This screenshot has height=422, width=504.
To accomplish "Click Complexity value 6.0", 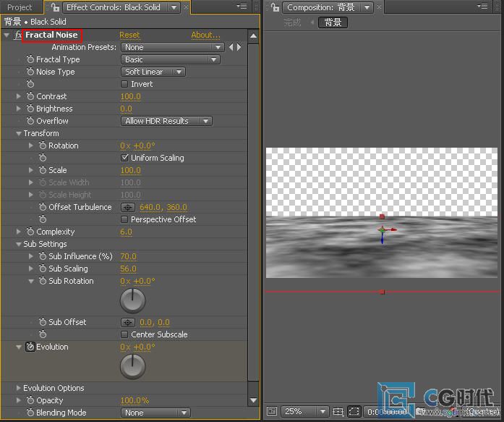I will click(126, 232).
